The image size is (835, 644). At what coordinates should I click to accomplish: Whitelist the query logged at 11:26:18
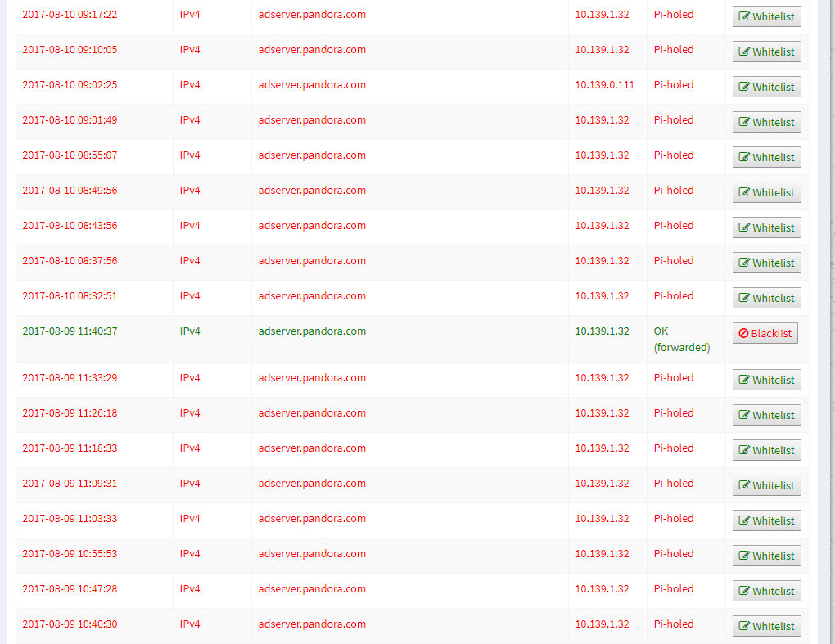[766, 415]
